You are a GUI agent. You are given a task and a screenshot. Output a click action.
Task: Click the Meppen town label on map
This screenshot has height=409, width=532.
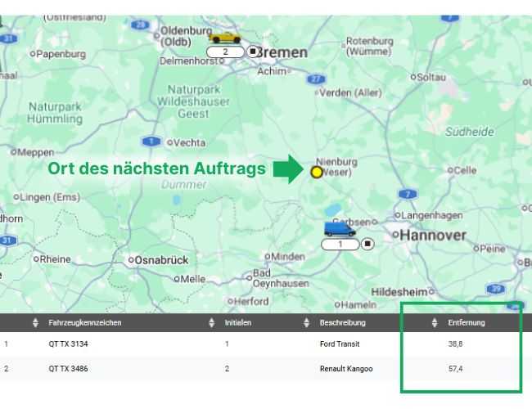click(36, 152)
